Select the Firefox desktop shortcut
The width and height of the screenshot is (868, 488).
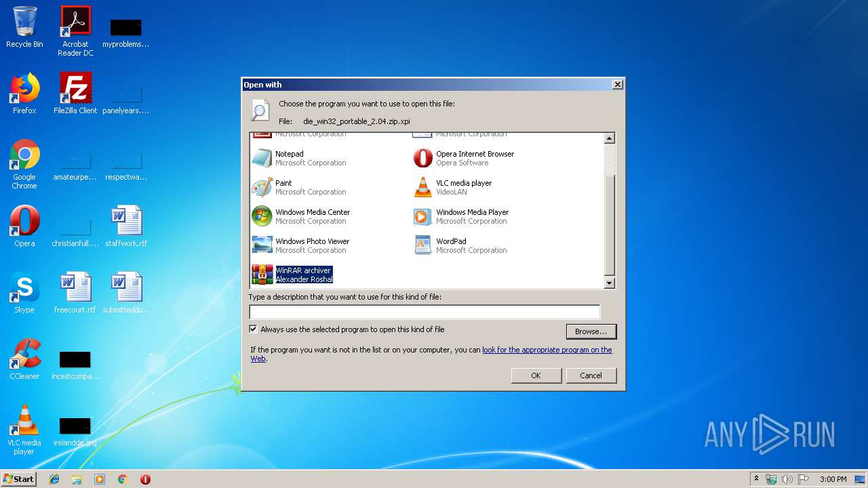[x=24, y=94]
